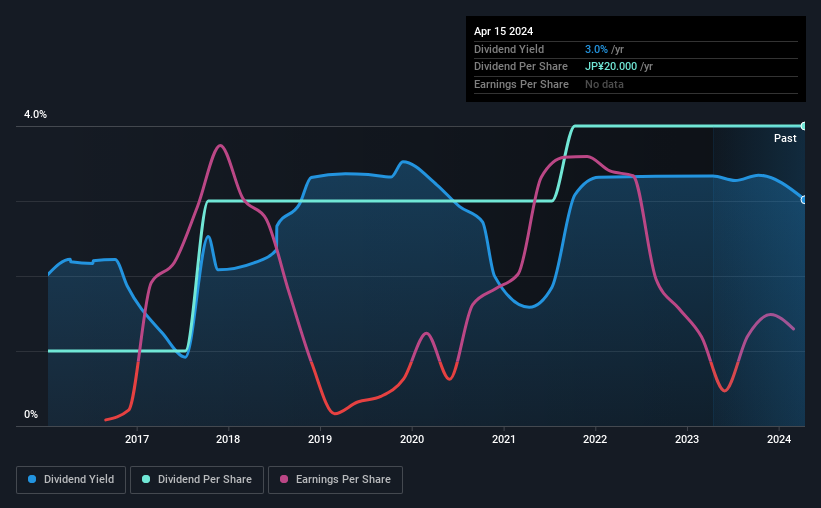Click the 2022 x-axis label

pos(595,439)
